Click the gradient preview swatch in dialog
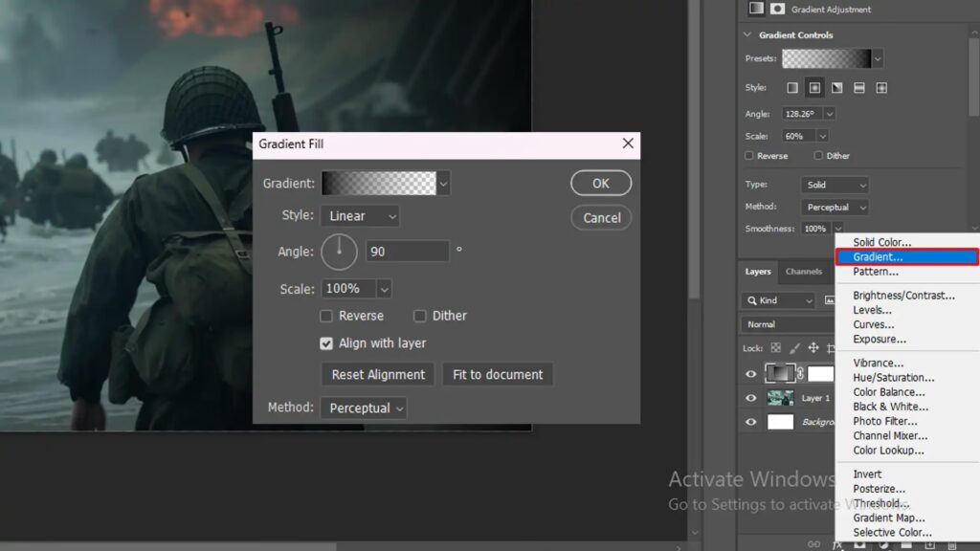980x551 pixels. point(379,183)
